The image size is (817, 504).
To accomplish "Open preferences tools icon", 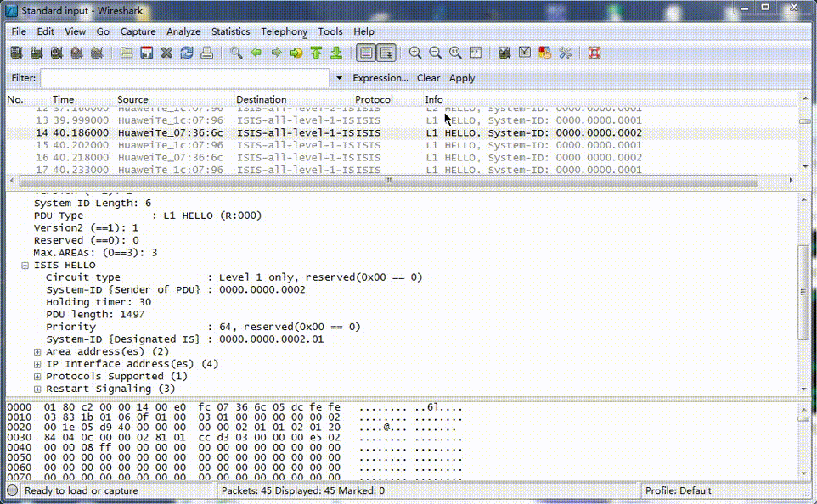I will [566, 53].
